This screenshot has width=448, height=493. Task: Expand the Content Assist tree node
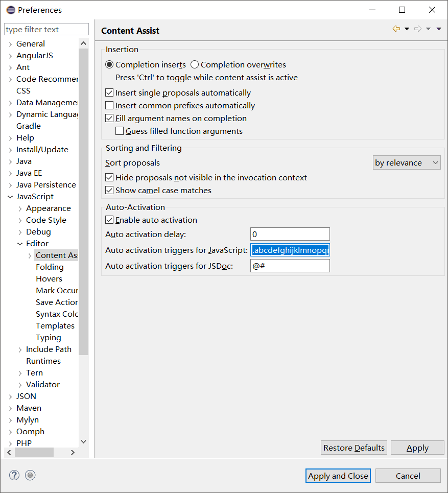point(30,255)
